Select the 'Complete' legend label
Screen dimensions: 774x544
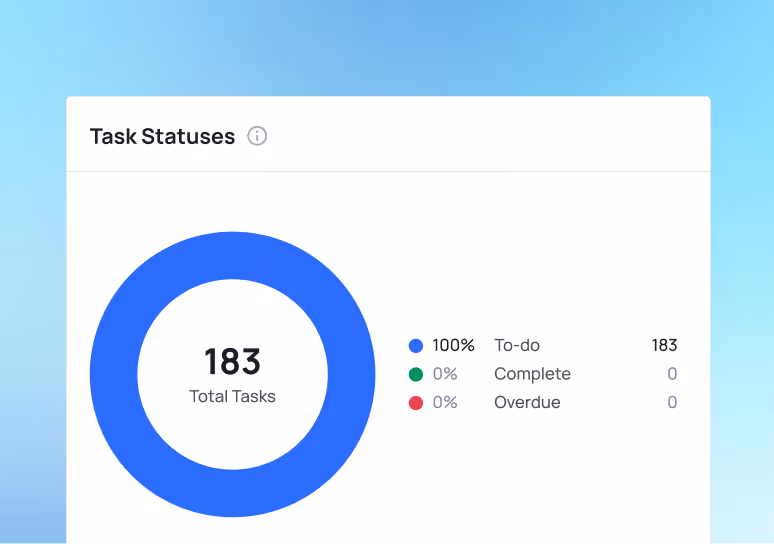[532, 374]
